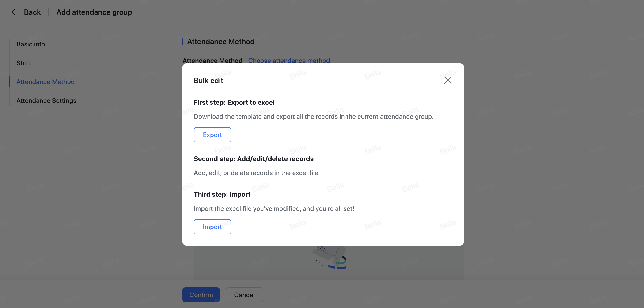644x308 pixels.
Task: Click the back arrow icon
Action: point(15,12)
